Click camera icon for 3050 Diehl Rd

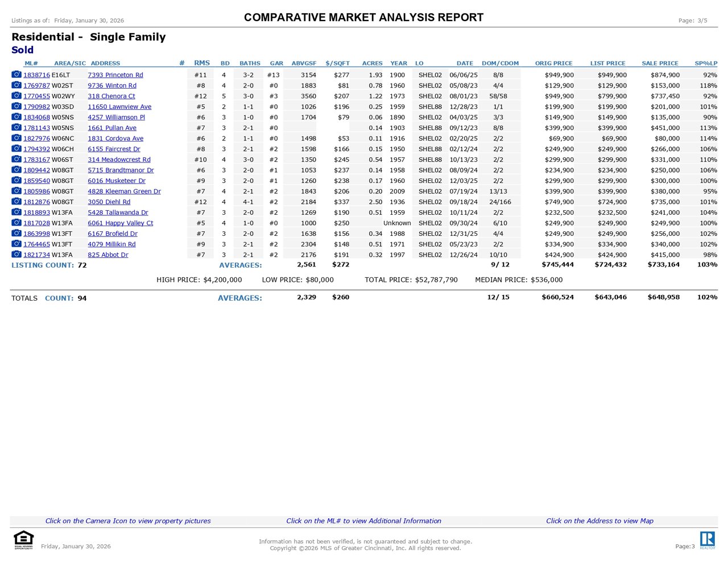(16, 202)
